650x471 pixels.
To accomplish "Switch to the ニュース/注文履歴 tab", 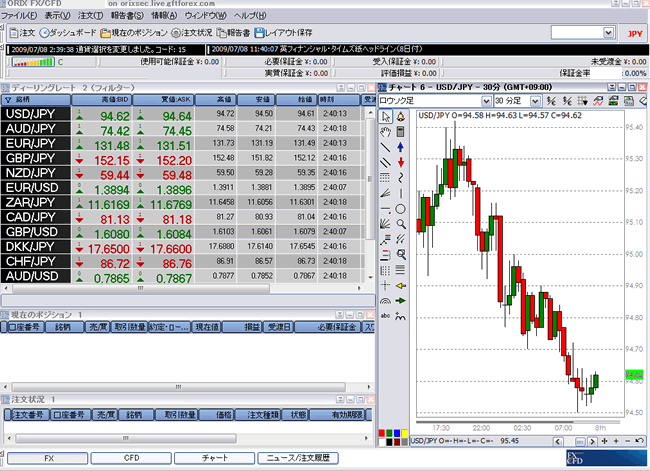I will 298,458.
